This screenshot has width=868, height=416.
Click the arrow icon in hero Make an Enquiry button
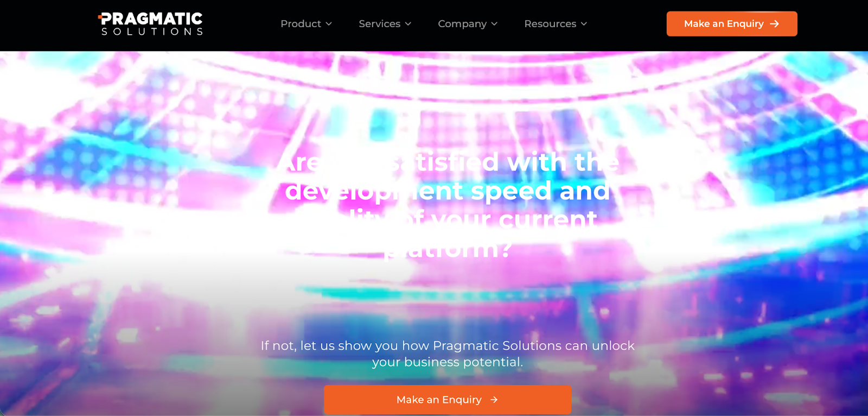(494, 400)
